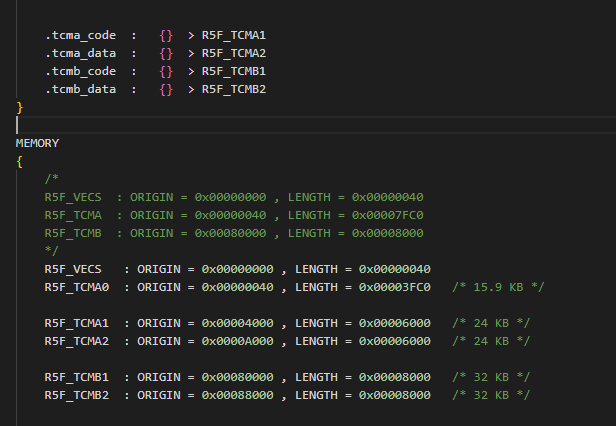The image size is (616, 426).
Task: Click the R5F_TCMB1 length value 0x00008000
Action: (394, 377)
